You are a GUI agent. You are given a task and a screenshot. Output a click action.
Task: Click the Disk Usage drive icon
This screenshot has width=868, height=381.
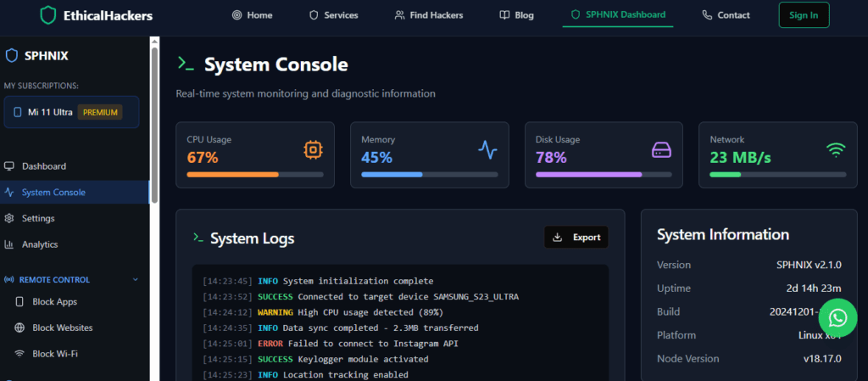pyautogui.click(x=661, y=150)
